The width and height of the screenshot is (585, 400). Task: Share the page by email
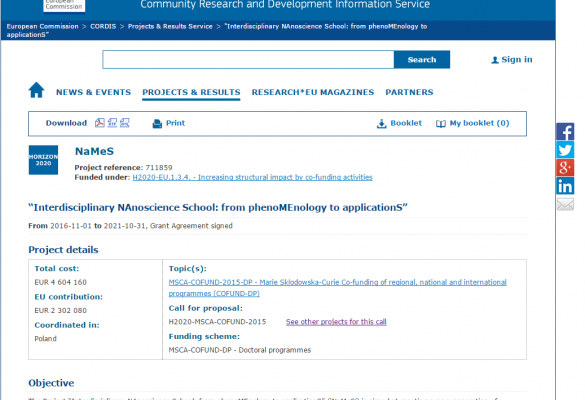tap(565, 204)
